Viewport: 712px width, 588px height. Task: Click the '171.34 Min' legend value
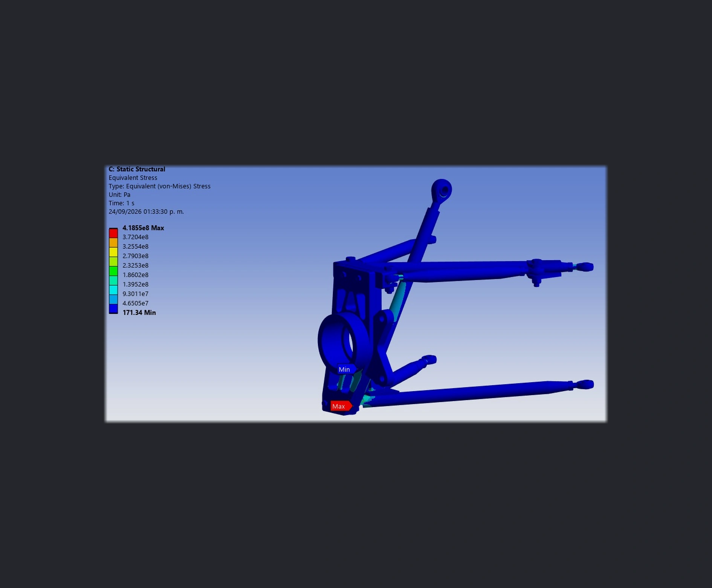click(x=139, y=312)
